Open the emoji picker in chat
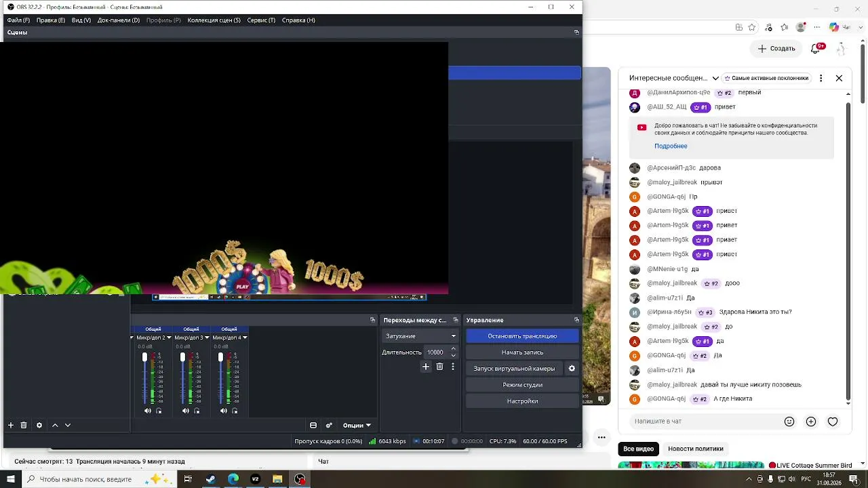 click(x=789, y=422)
